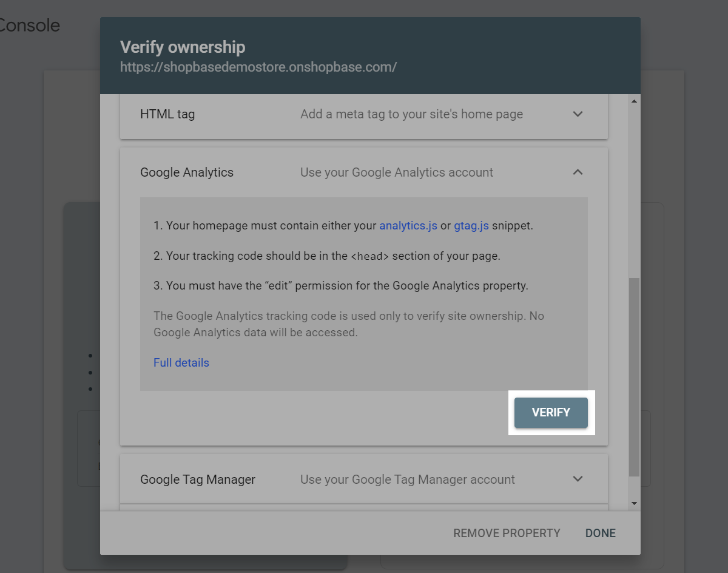Collapse the Google Analytics section chevron

[578, 172]
